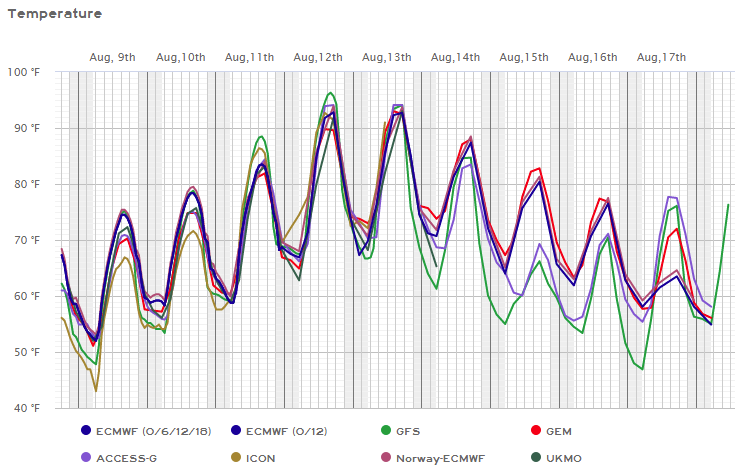Click the dark green UKMO legend dot

[536, 458]
